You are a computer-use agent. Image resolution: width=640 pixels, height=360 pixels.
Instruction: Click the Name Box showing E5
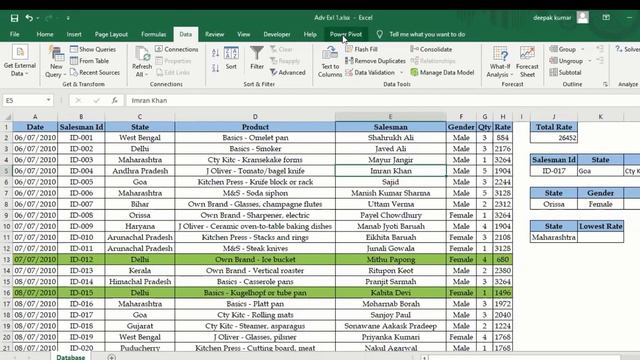coord(23,100)
